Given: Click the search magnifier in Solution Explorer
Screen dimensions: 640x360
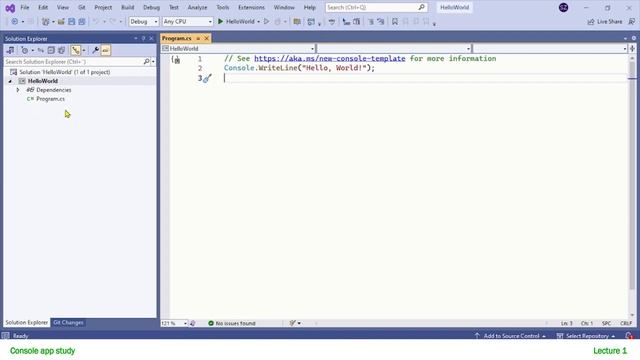Looking at the screenshot, I should (x=146, y=62).
